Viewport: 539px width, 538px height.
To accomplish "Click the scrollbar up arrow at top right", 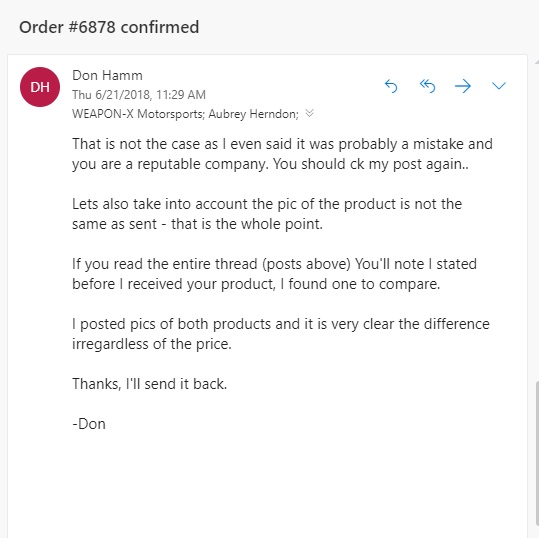I will point(537,62).
